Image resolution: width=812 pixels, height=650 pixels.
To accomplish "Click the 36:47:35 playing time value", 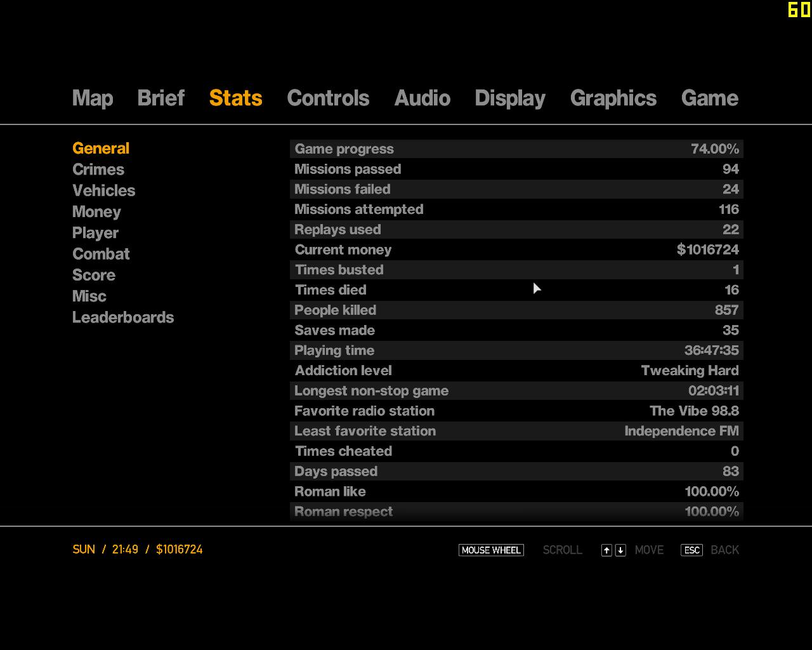I will [711, 350].
